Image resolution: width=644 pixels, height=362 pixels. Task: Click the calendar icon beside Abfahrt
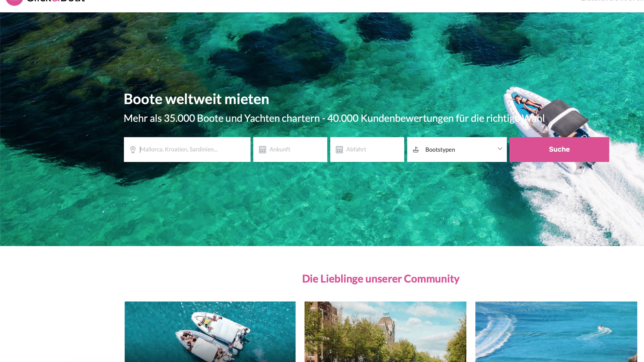pos(339,150)
